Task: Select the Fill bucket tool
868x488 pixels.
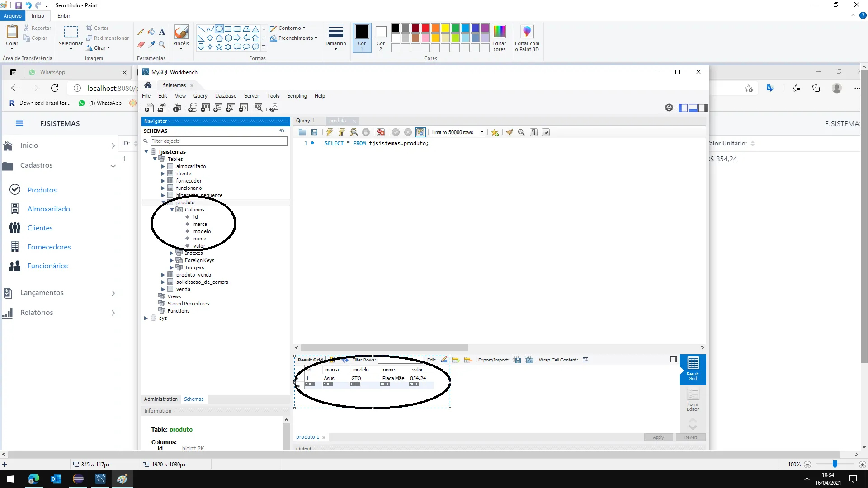Action: click(151, 32)
